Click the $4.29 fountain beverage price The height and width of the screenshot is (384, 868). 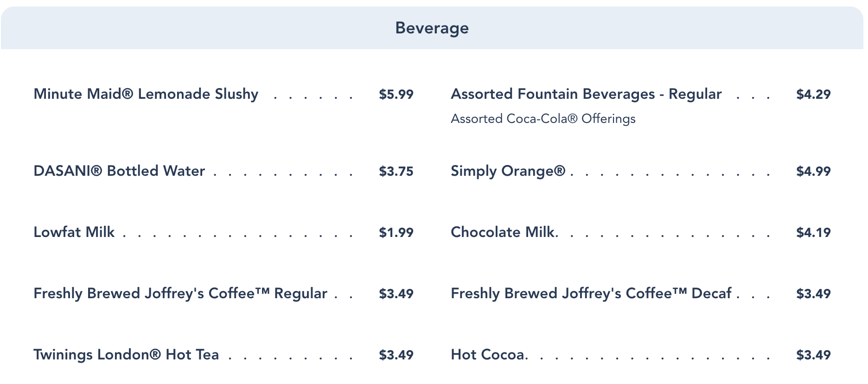click(813, 95)
